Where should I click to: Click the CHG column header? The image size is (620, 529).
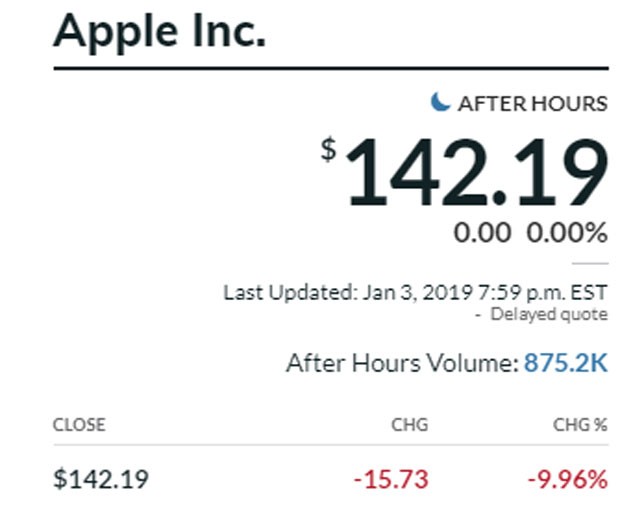coord(409,425)
